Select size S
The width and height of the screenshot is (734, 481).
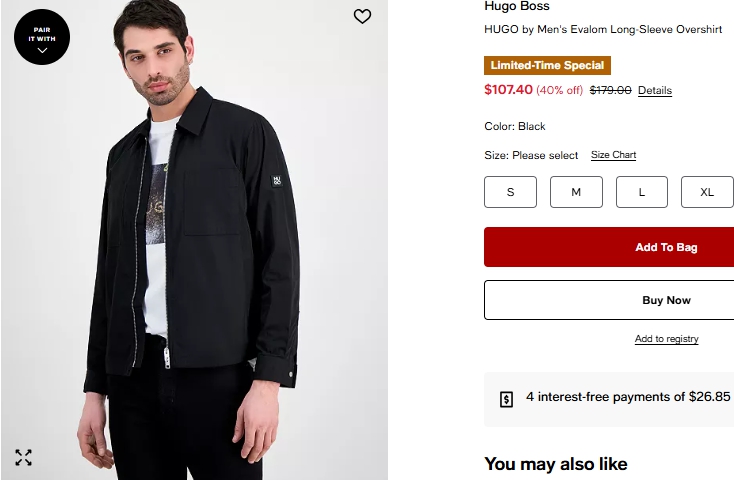[510, 192]
